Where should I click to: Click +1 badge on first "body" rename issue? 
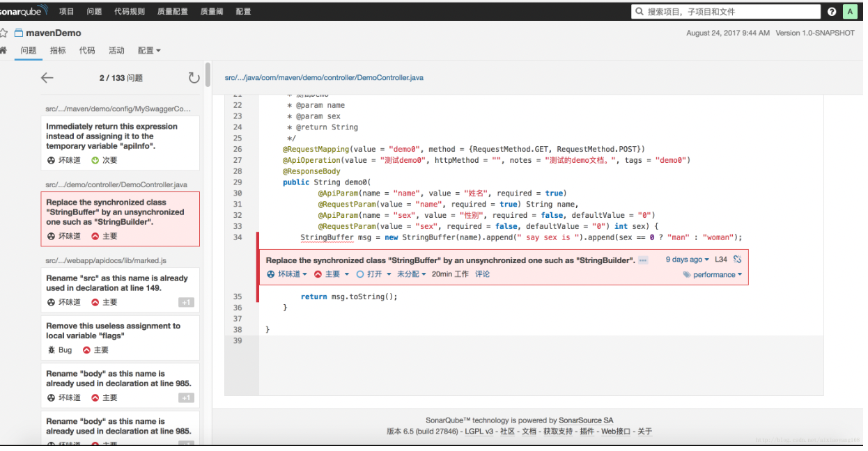pos(186,397)
